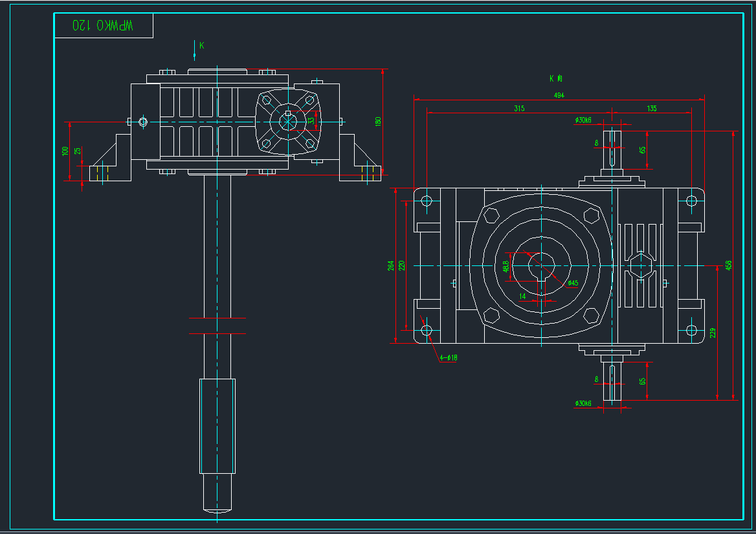
Task: Select the 180 height dimension text
Action: point(378,122)
